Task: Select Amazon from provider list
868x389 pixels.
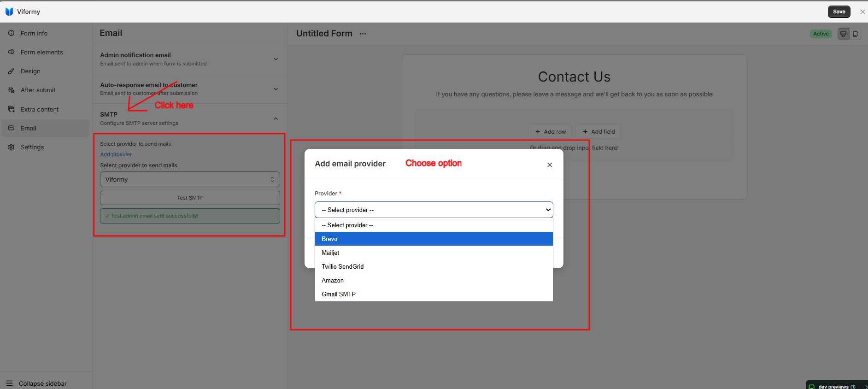Action: pos(434,280)
